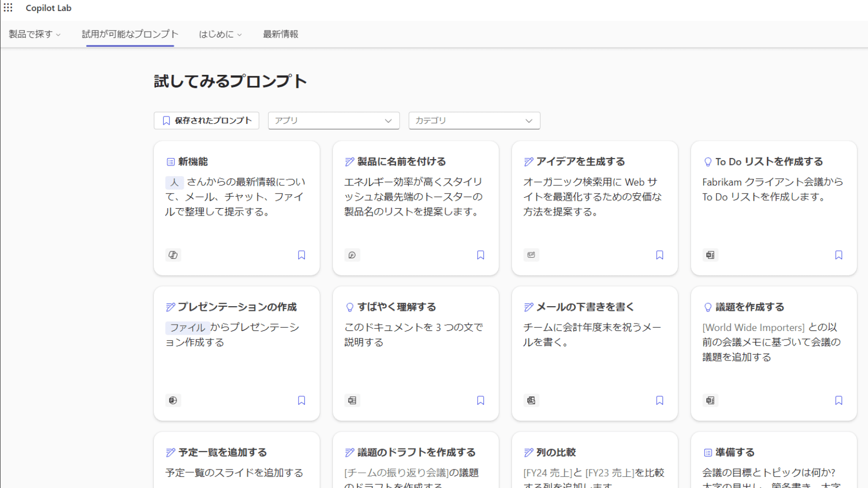Click text チームに会計年度末を祝うメールを書く
Screen dimensions: 868x488
(x=592, y=335)
